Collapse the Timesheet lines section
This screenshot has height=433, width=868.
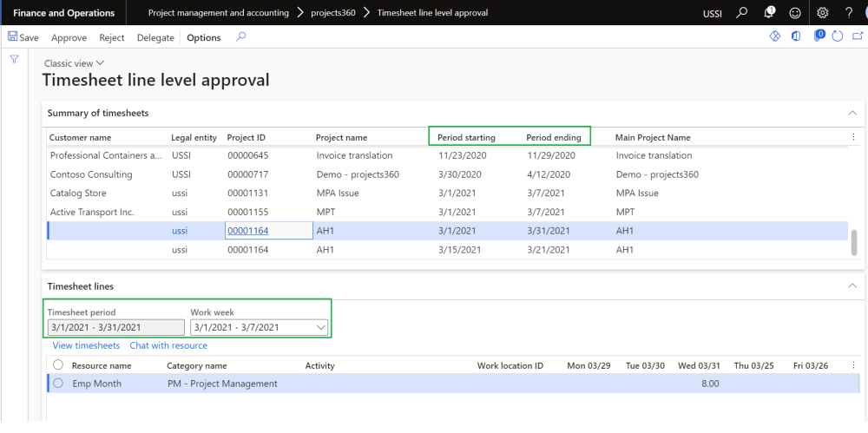click(852, 285)
